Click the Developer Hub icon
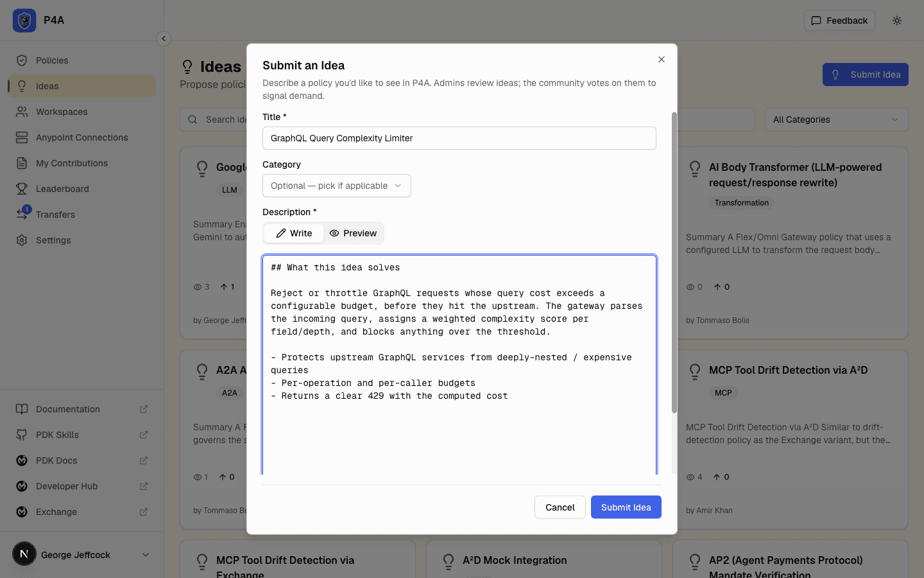924x578 pixels. [x=22, y=486]
